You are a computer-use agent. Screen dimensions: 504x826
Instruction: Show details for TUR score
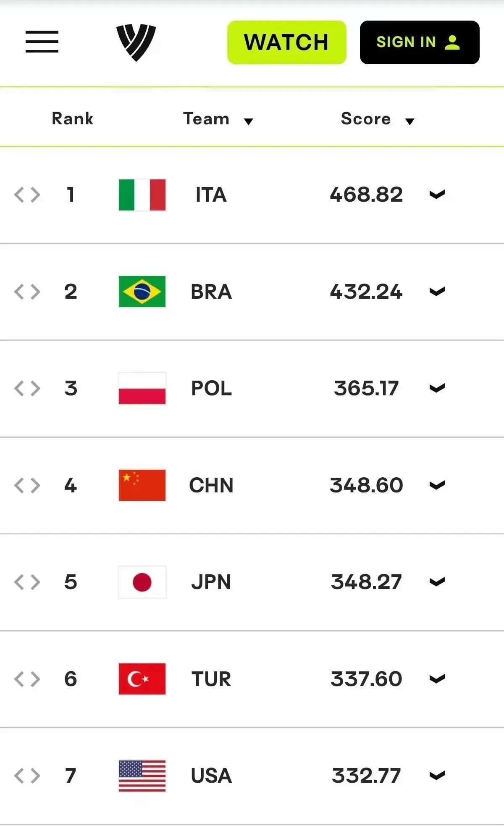coord(437,679)
